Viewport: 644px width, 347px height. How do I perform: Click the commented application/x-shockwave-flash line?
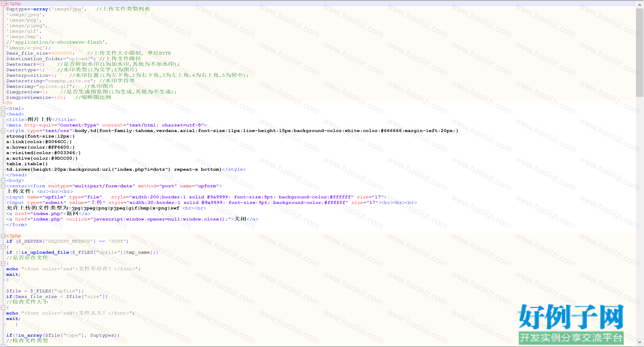[57, 42]
